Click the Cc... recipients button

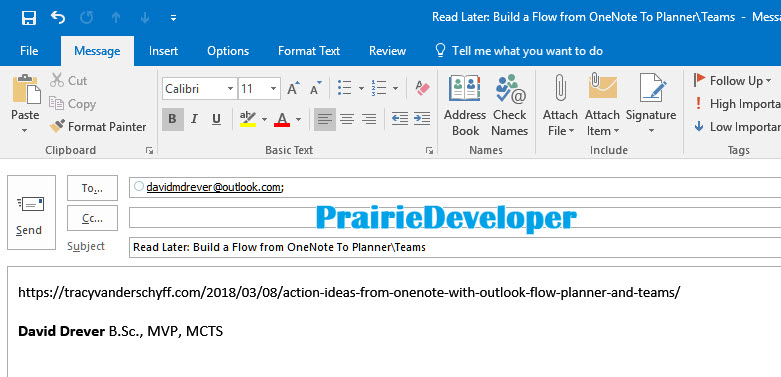(92, 218)
